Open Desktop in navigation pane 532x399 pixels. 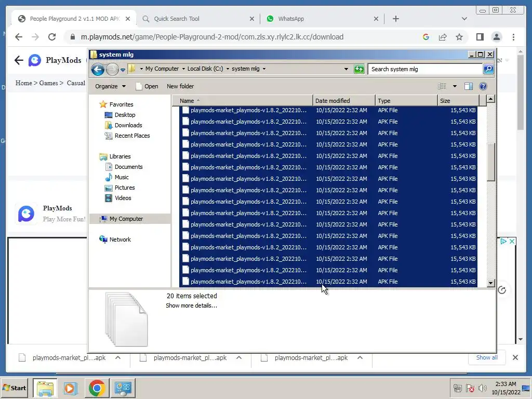pyautogui.click(x=125, y=115)
